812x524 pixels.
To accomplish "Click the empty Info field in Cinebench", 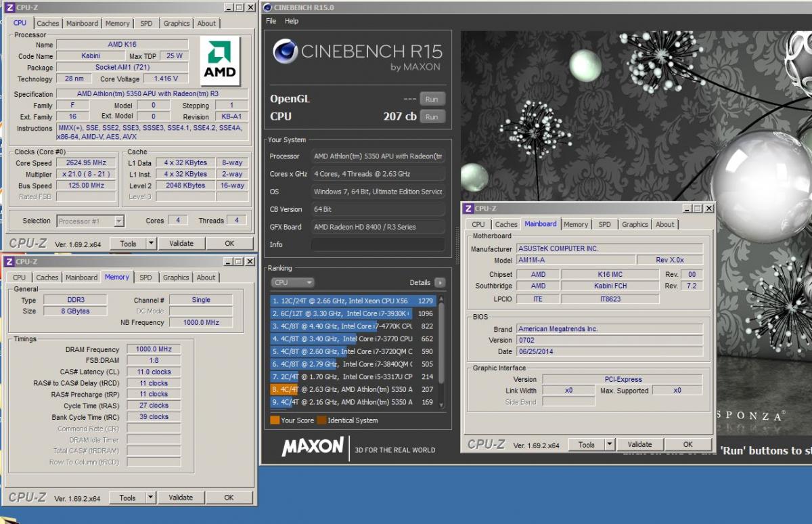I will (378, 244).
